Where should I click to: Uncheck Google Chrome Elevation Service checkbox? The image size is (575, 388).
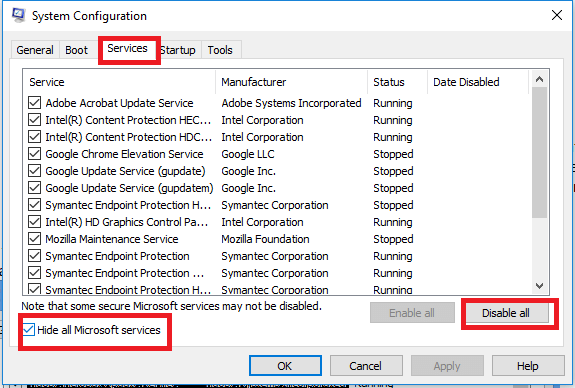(34, 154)
